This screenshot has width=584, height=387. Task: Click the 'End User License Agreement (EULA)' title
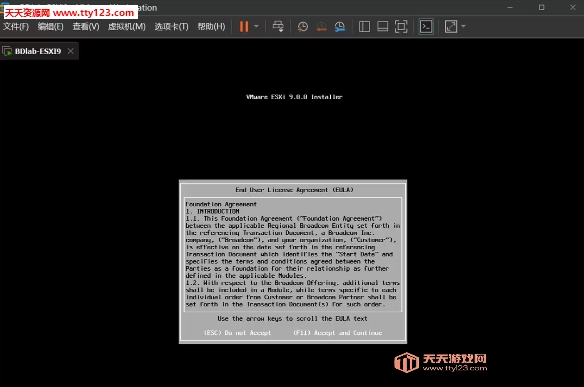click(294, 190)
